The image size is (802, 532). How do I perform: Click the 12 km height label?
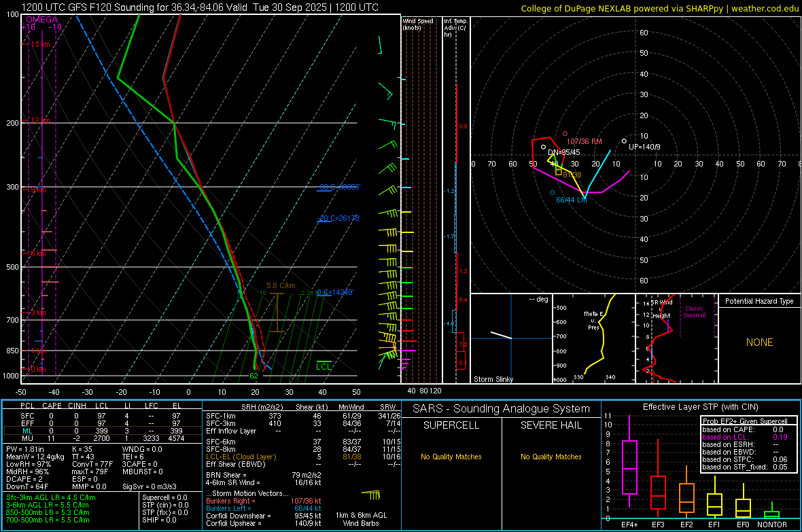point(40,121)
